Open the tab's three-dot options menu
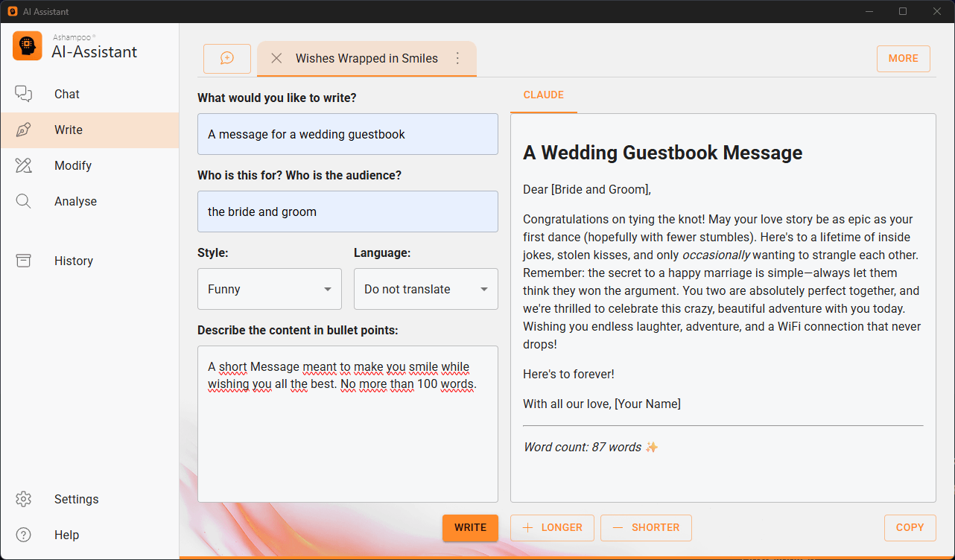The height and width of the screenshot is (560, 955). pos(458,58)
